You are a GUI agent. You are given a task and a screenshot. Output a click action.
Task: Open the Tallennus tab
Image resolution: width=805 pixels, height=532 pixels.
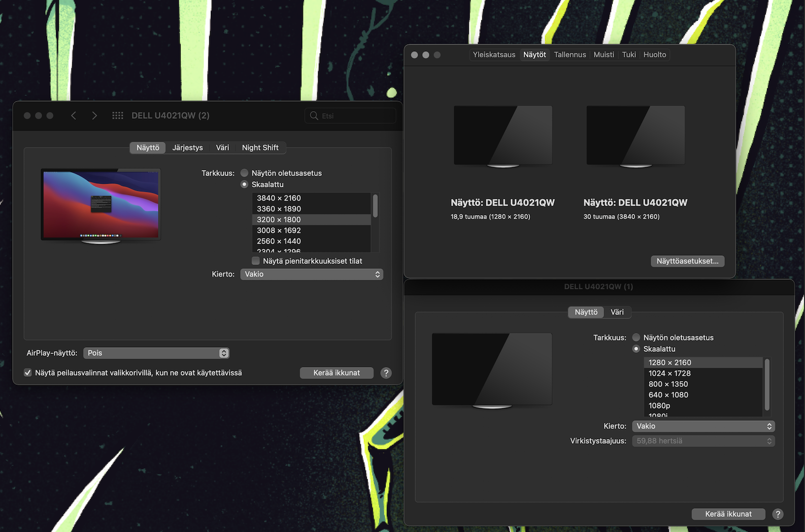click(x=570, y=55)
